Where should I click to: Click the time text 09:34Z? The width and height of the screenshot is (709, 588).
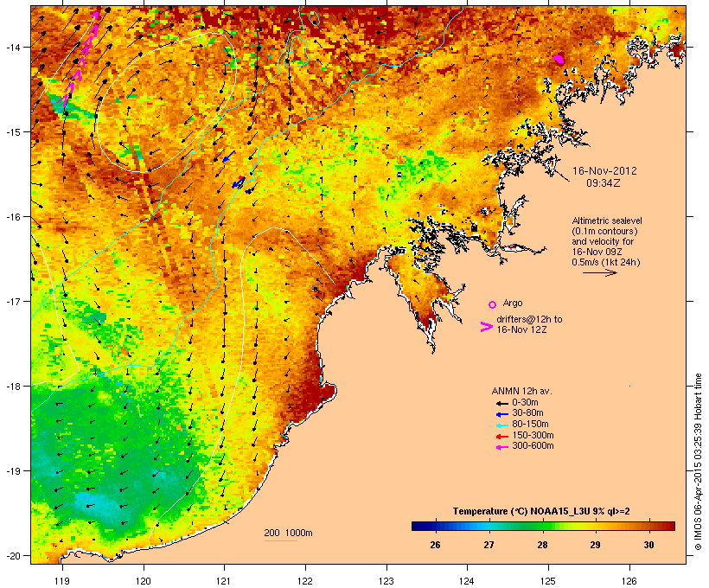click(x=604, y=183)
